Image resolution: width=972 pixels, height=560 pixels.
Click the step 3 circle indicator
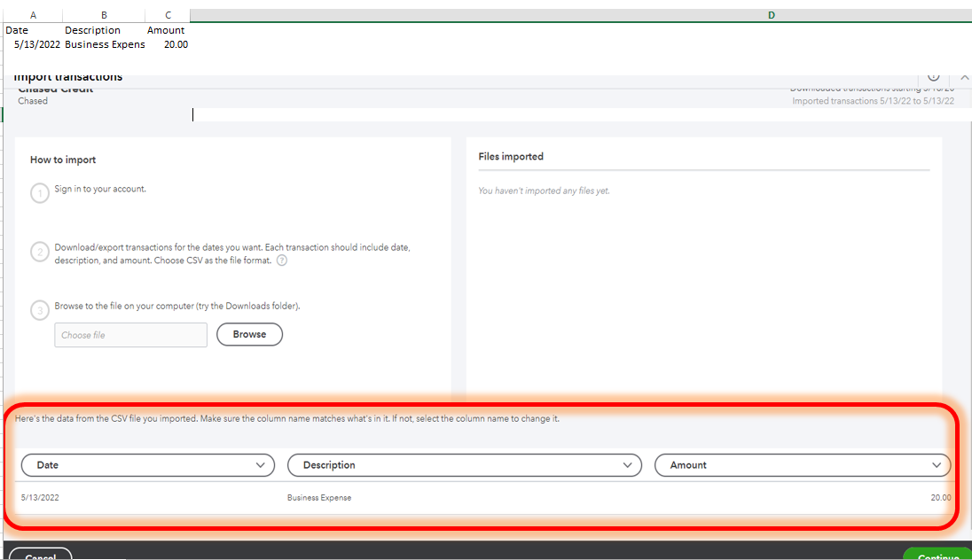tap(39, 310)
